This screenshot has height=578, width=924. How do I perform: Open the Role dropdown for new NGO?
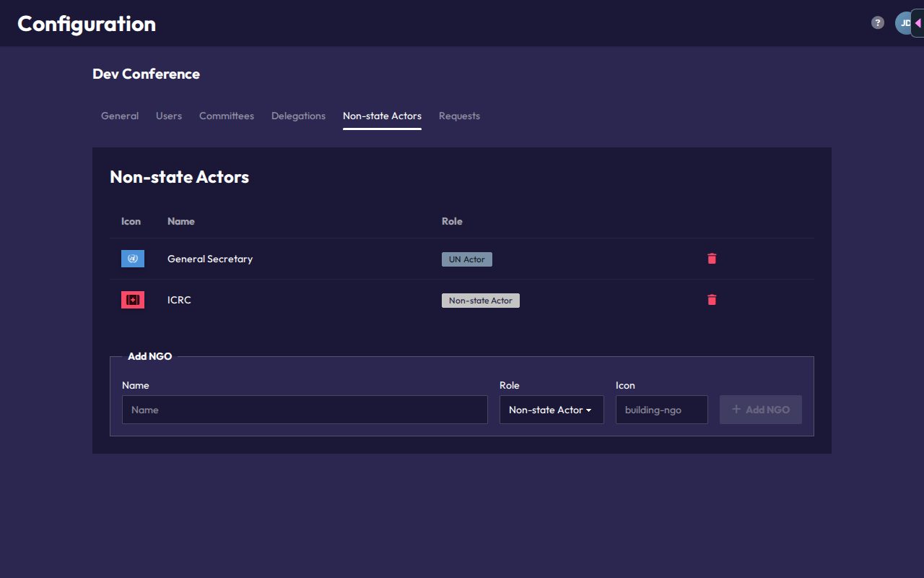pyautogui.click(x=552, y=410)
